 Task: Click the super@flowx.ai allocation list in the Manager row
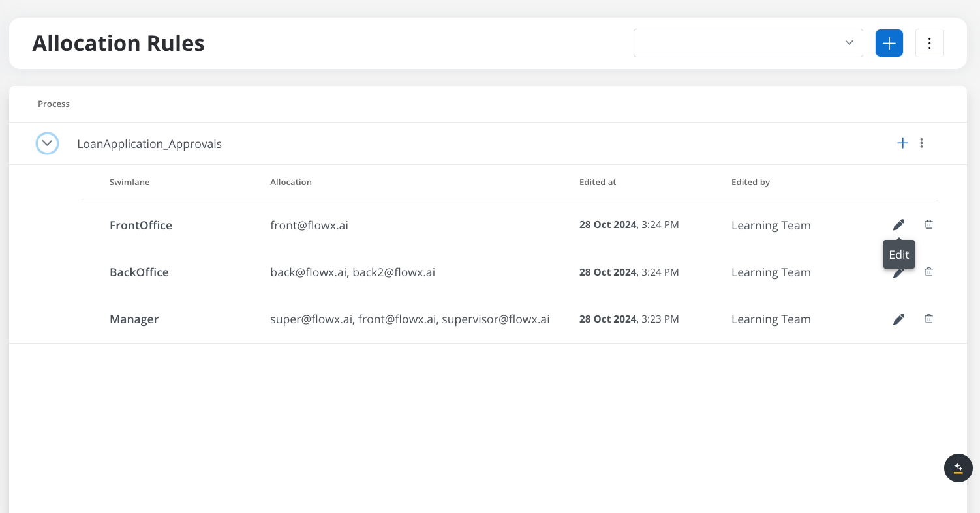410,319
